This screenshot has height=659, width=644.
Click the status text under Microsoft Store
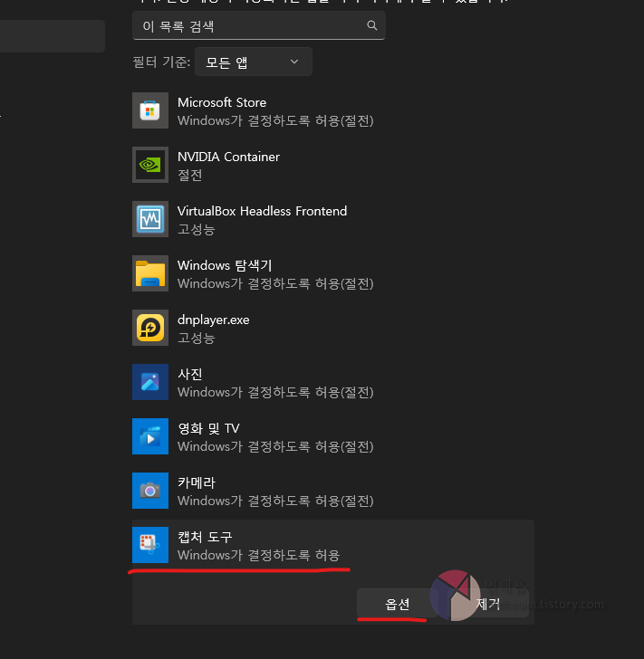point(275,120)
